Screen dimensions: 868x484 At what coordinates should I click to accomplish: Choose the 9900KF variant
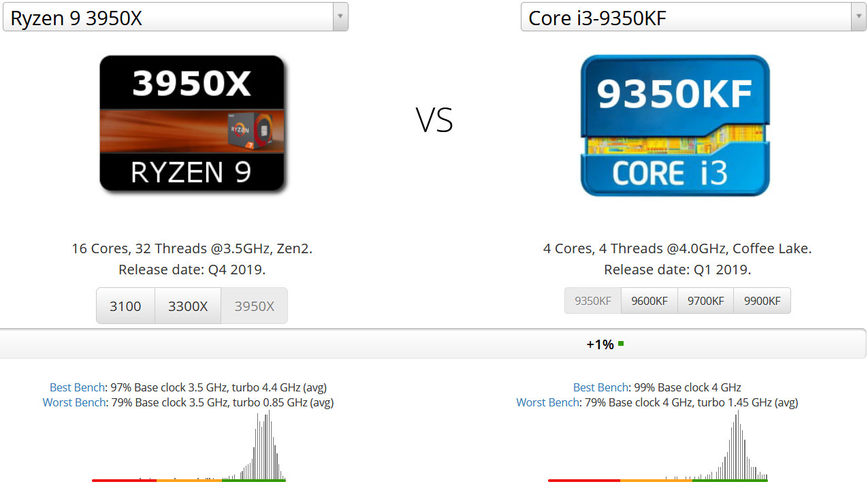coord(762,300)
